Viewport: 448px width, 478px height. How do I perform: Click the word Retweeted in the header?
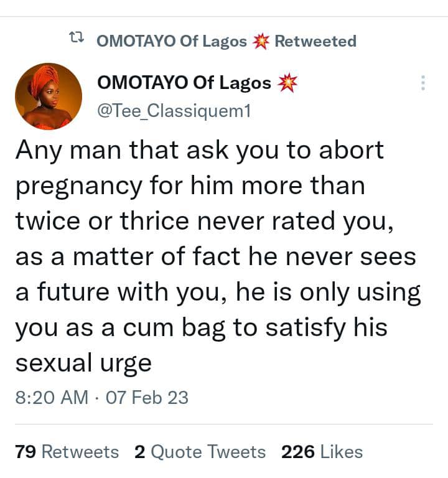315,42
